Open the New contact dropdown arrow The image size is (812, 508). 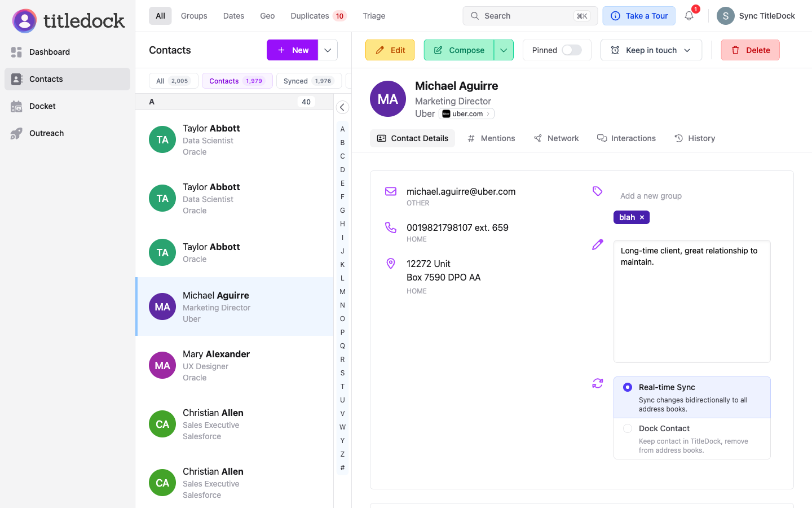point(328,50)
